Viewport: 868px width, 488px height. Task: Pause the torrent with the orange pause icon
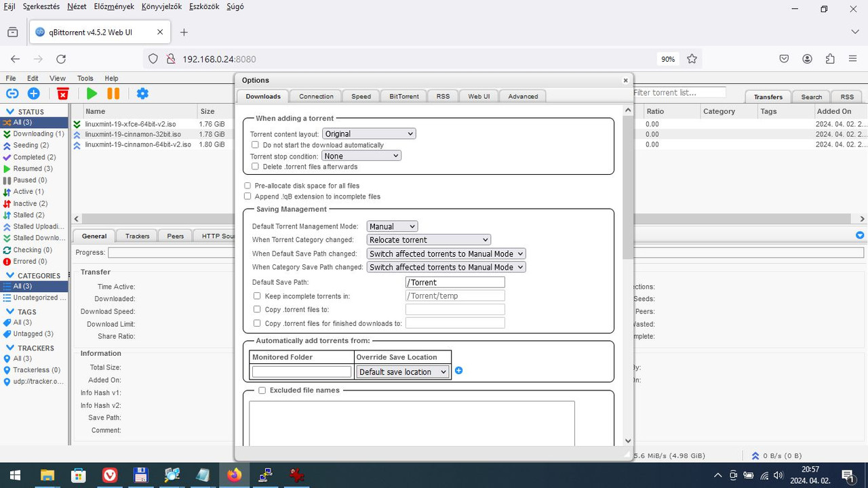[x=113, y=93]
